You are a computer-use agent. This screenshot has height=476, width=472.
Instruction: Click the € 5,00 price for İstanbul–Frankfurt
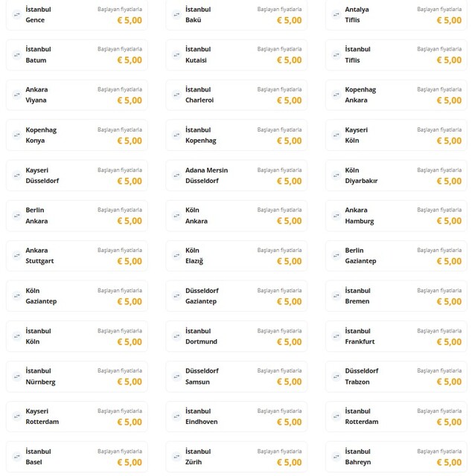coord(448,342)
